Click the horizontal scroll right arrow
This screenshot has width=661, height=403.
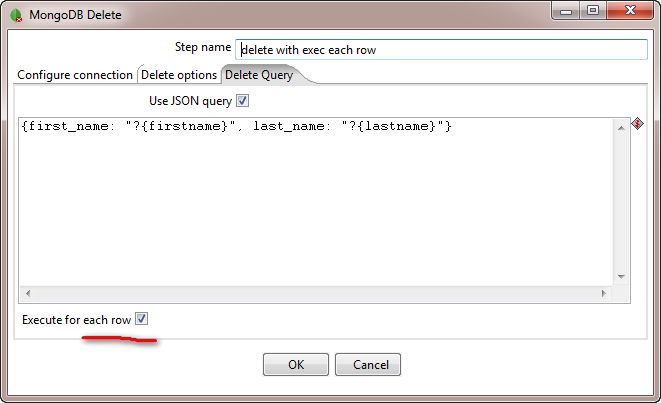pyautogui.click(x=604, y=293)
